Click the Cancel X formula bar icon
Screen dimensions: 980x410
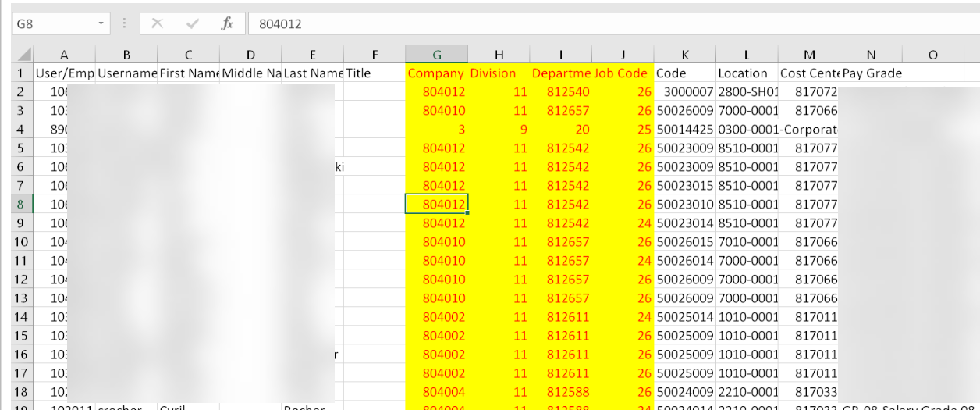(158, 24)
